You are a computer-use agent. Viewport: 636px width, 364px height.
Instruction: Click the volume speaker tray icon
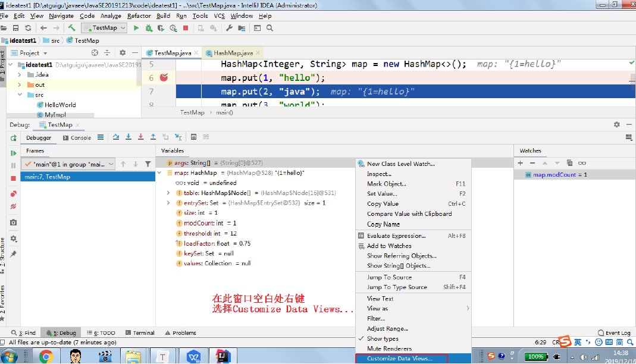584,357
